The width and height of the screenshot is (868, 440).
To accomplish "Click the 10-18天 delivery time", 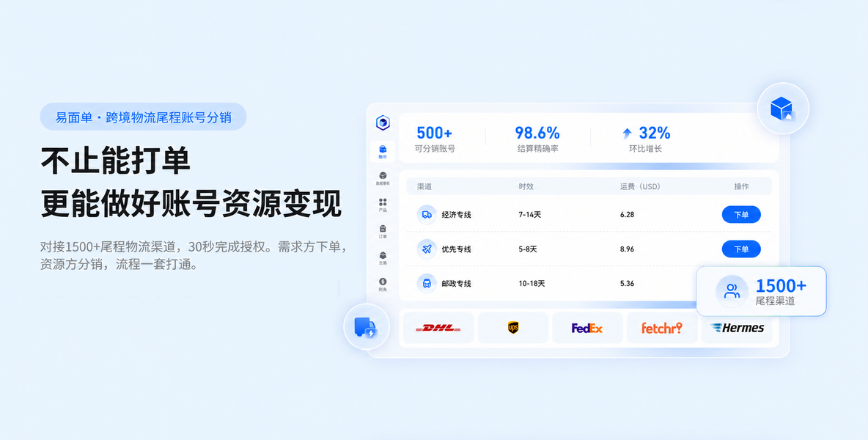I will 532,283.
